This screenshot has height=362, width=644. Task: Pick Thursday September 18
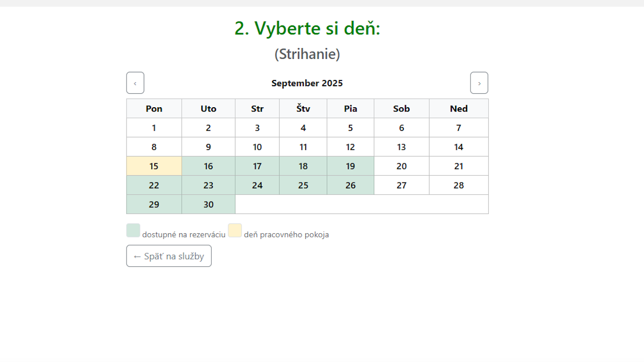pos(303,166)
